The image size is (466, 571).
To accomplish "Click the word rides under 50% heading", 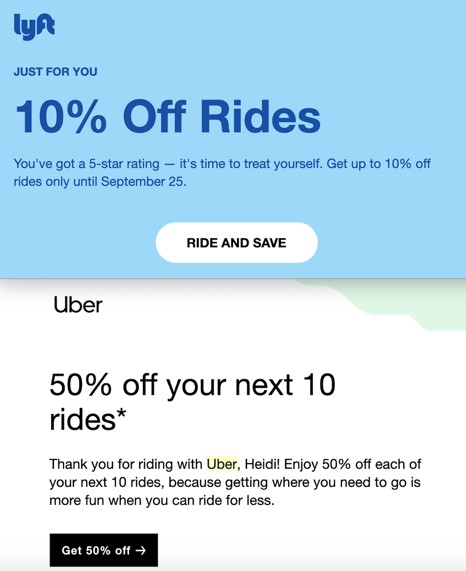I will tap(82, 420).
